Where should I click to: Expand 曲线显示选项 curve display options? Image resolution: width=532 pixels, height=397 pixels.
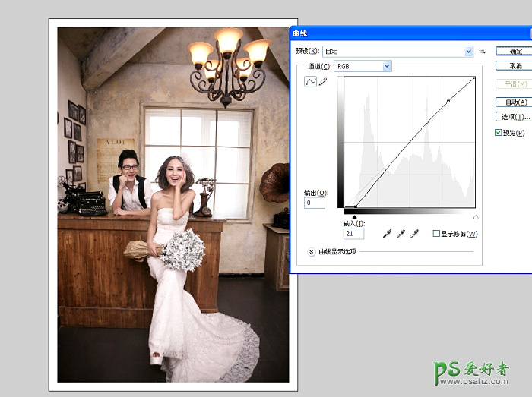(x=312, y=251)
